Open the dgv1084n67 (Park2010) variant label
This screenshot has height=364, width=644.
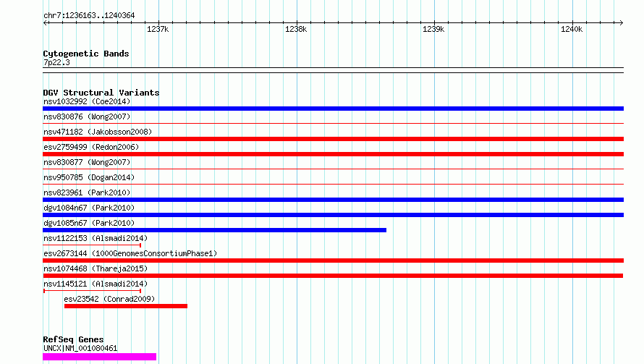pos(89,208)
